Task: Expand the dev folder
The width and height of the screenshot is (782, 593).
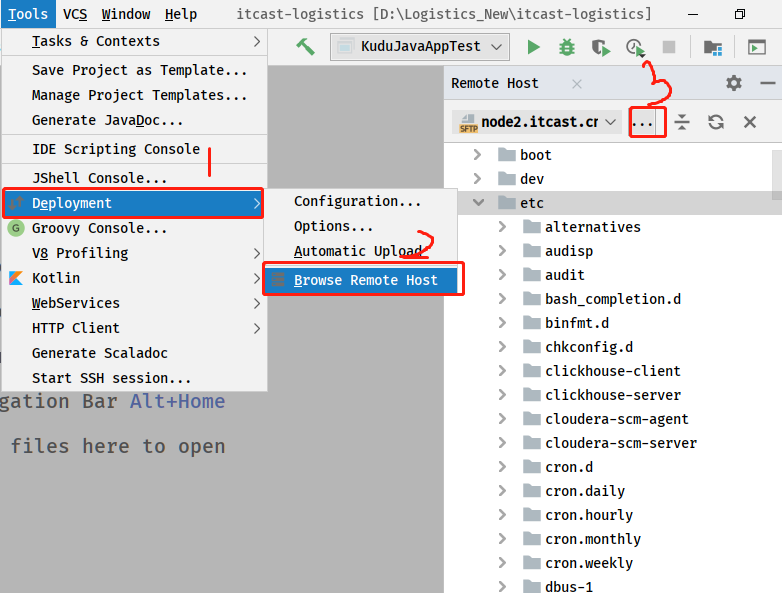Action: (x=477, y=179)
